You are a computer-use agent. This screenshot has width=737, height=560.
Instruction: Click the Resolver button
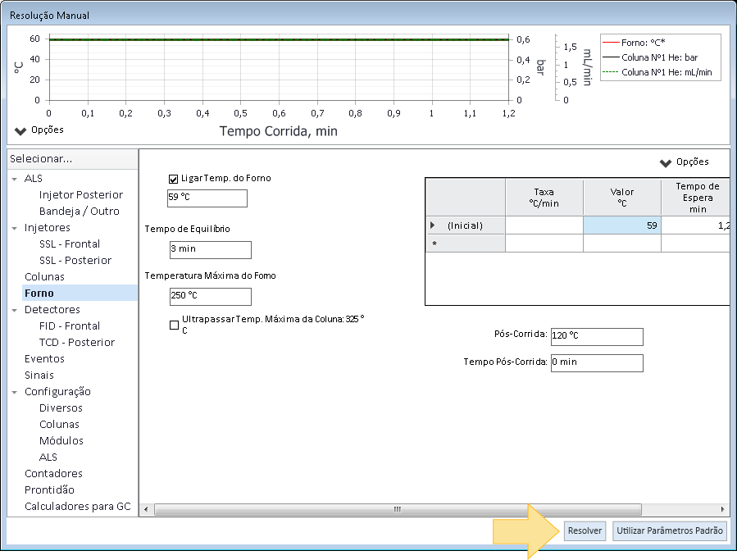585,530
